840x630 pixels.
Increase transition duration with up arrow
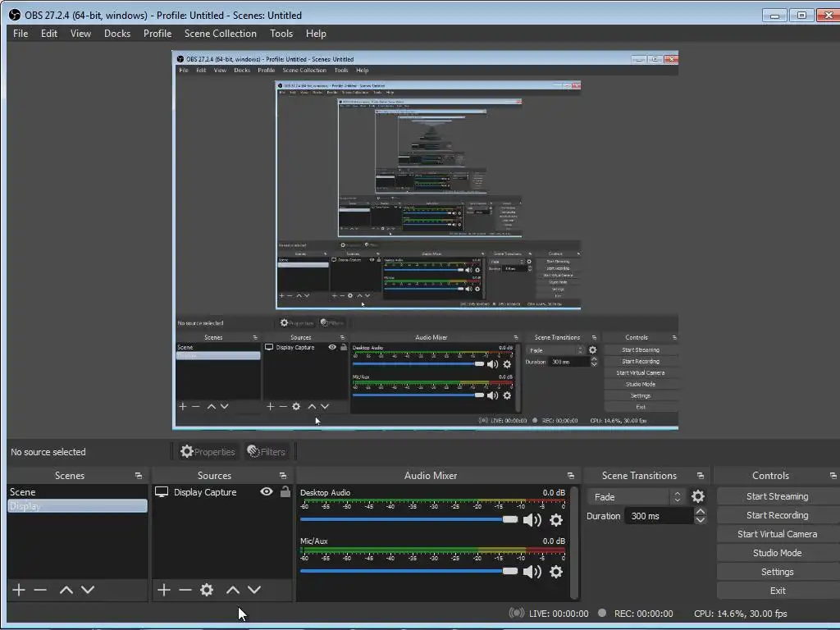pyautogui.click(x=701, y=512)
